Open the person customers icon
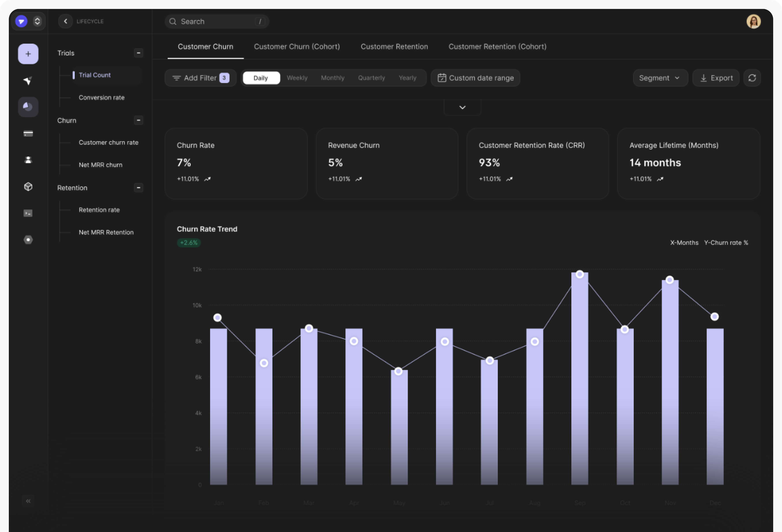 [x=28, y=160]
